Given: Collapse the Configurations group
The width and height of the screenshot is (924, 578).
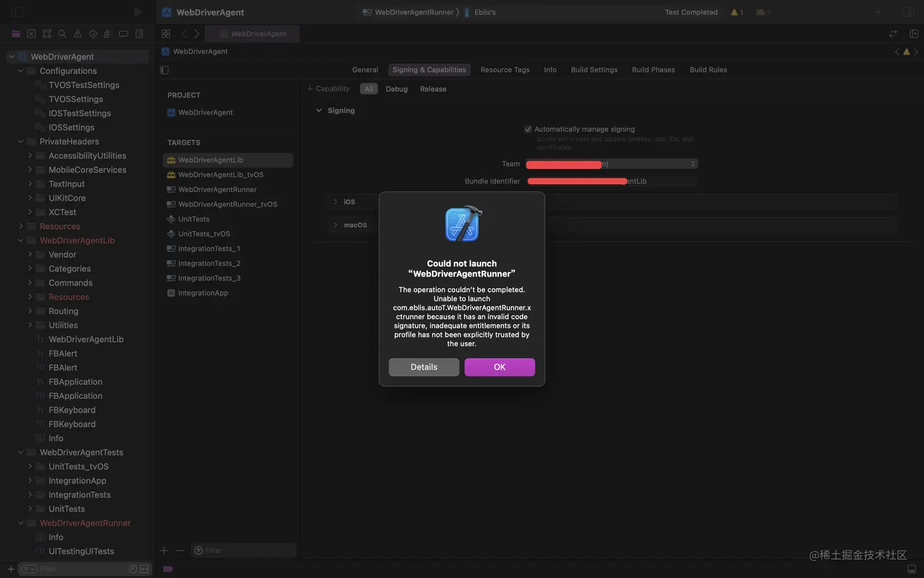Looking at the screenshot, I should tap(20, 71).
